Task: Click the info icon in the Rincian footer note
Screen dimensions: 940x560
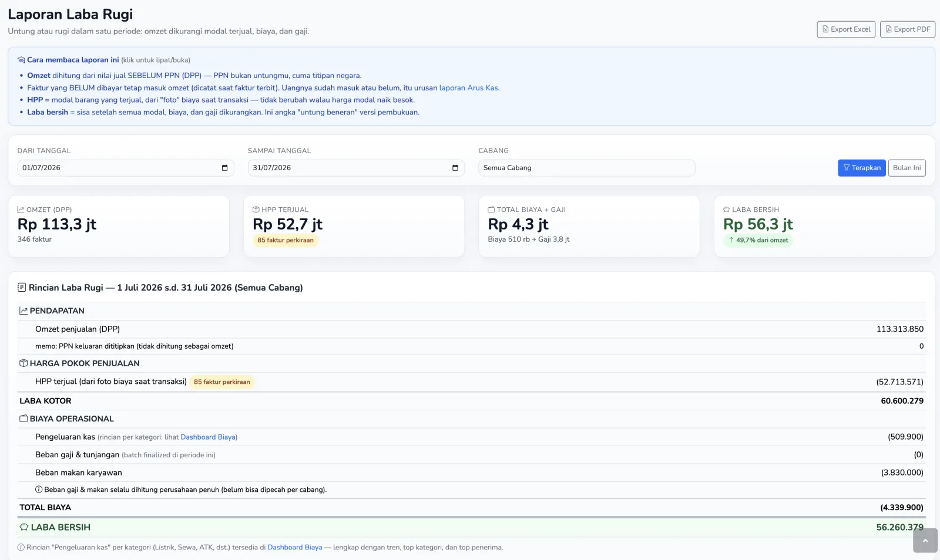Action: tap(21, 548)
